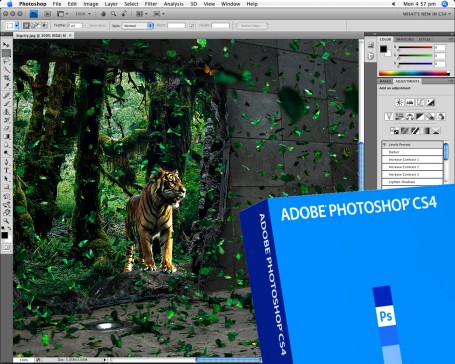
Task: Select the Lasso tool
Action: click(x=6, y=61)
